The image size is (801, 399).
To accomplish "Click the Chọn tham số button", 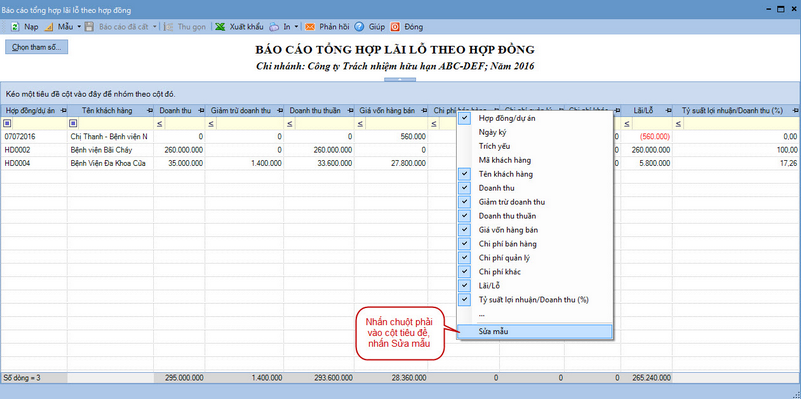I will (x=36, y=47).
